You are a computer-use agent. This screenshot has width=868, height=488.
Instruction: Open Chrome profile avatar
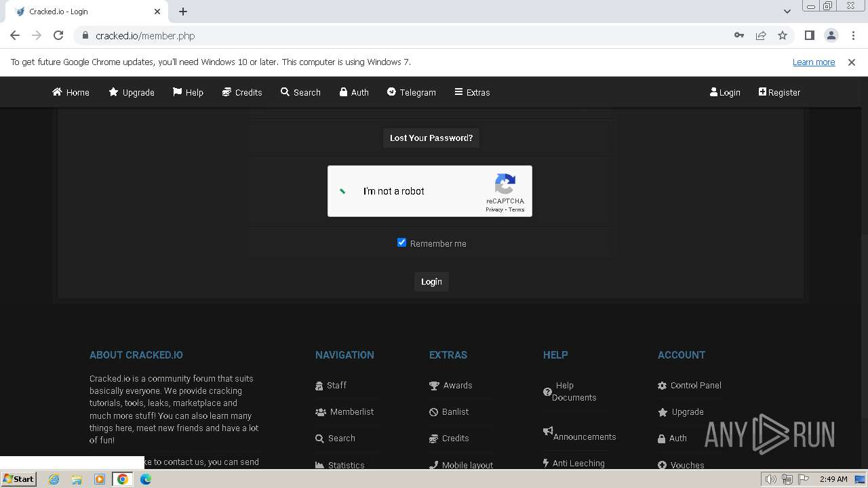point(831,35)
